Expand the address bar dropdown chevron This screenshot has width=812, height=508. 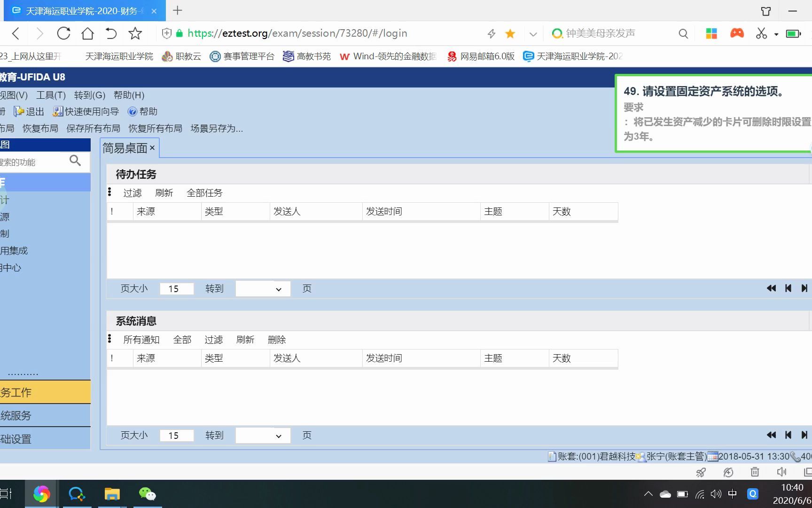point(533,34)
